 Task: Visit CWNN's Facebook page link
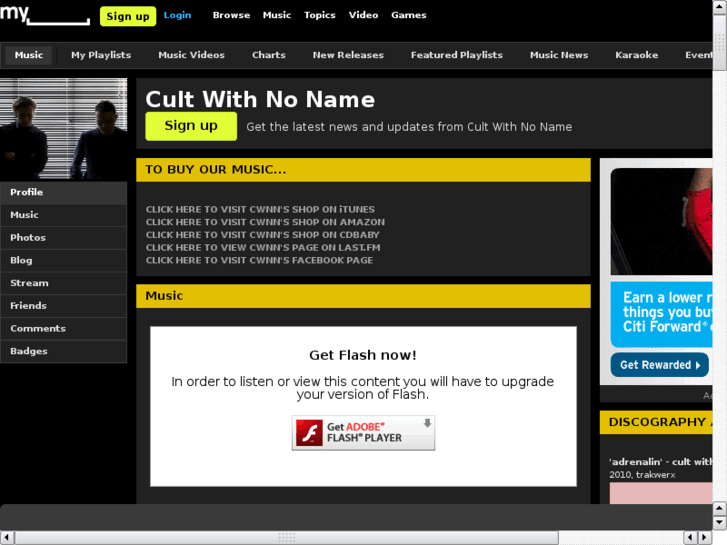point(259,260)
